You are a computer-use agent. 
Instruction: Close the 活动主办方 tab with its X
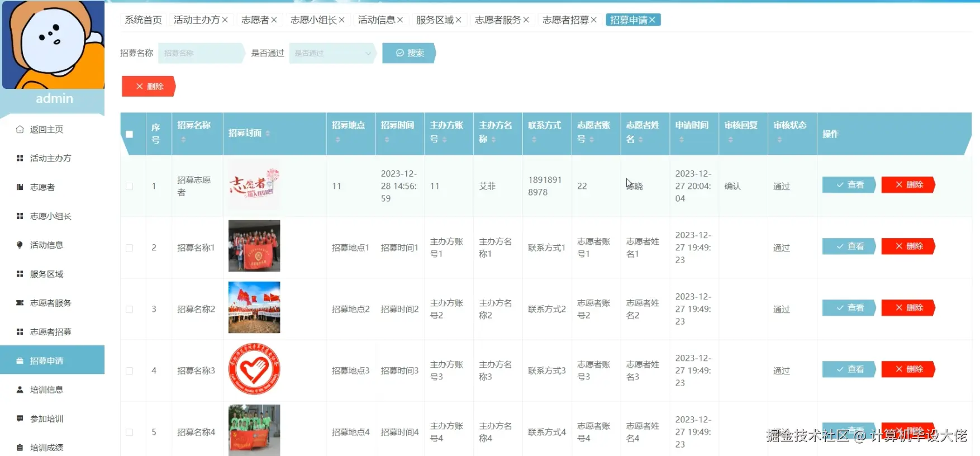pyautogui.click(x=225, y=20)
